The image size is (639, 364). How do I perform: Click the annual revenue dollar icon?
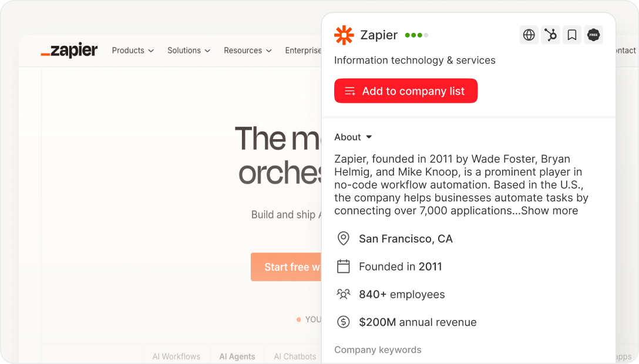[x=343, y=322]
